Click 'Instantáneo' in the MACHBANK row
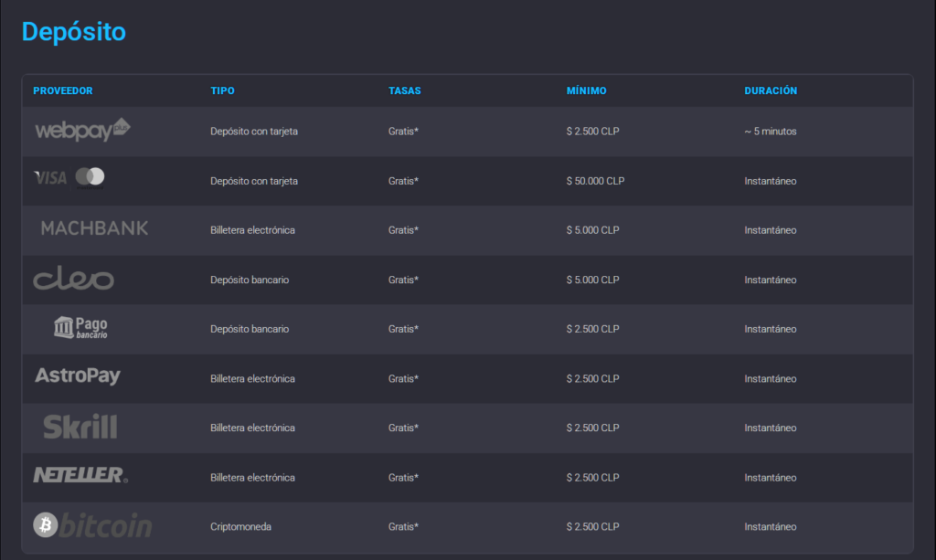The width and height of the screenshot is (936, 560). (770, 230)
